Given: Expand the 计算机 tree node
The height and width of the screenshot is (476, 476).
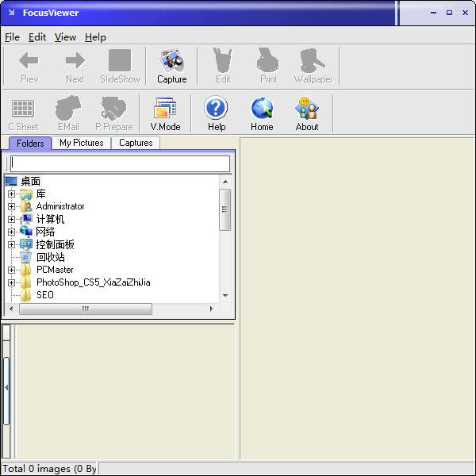Looking at the screenshot, I should (x=12, y=219).
